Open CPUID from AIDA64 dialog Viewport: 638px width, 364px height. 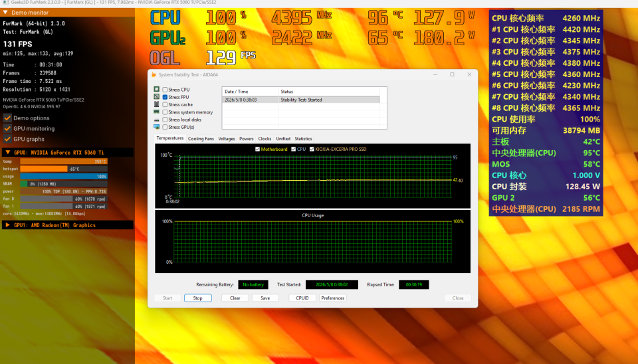pyautogui.click(x=302, y=298)
